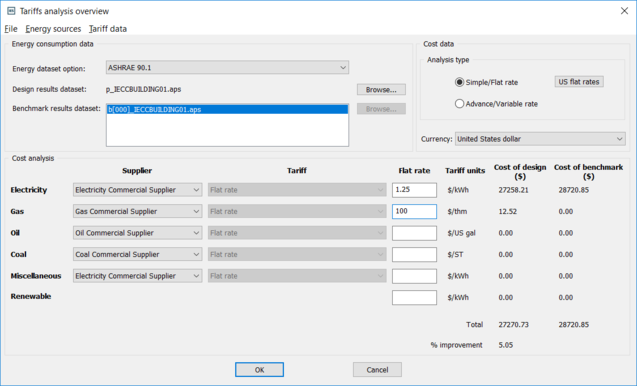Expand the Currency dropdown
The image size is (637, 386).
click(x=540, y=139)
